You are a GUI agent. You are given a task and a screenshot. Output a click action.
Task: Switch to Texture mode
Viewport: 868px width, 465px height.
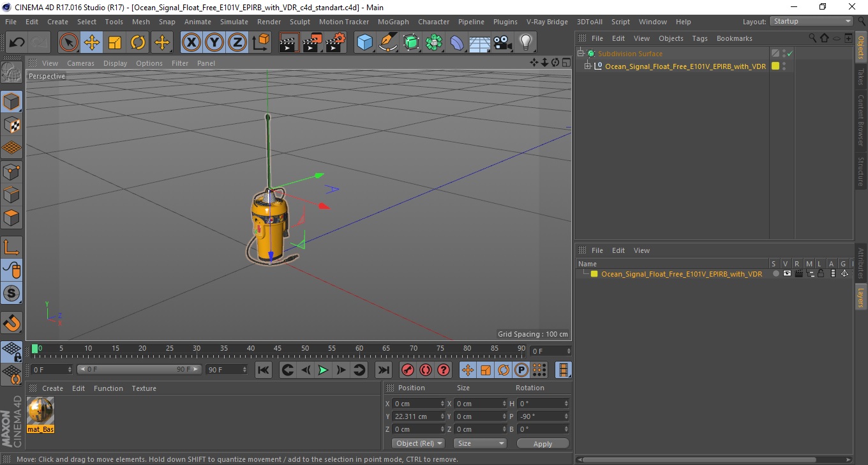coord(11,125)
